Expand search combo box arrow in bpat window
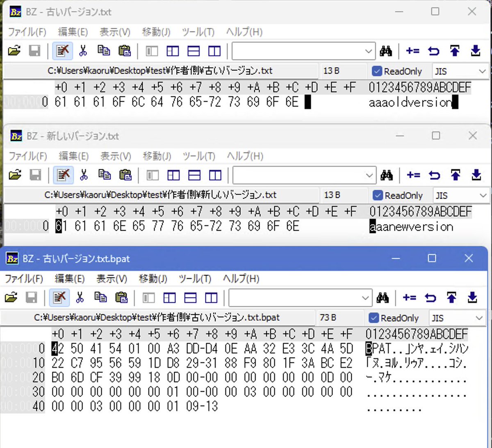The width and height of the screenshot is (492, 448). [x=365, y=298]
